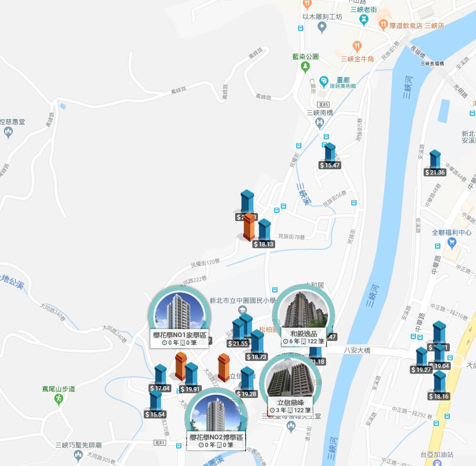Click the 民族街78巷 street label

292,236
